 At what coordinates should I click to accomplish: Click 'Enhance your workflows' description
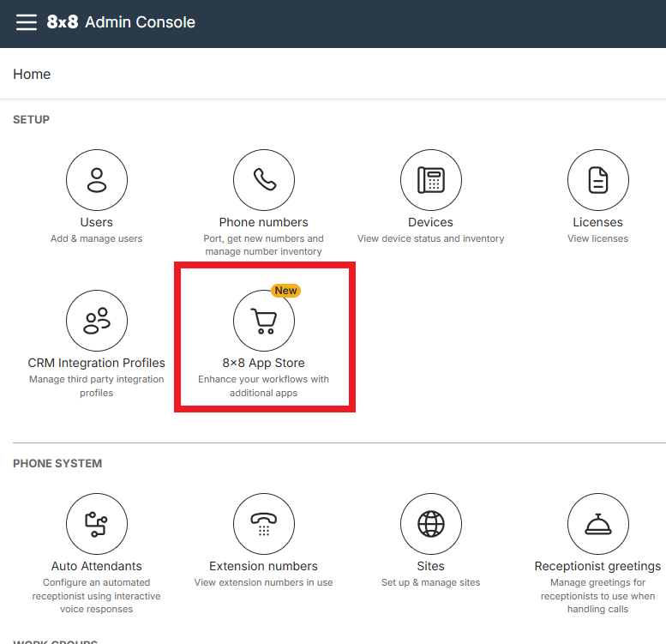pyautogui.click(x=263, y=386)
